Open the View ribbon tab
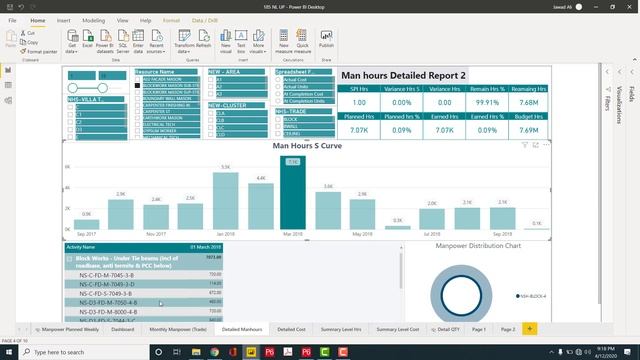 (x=122, y=20)
